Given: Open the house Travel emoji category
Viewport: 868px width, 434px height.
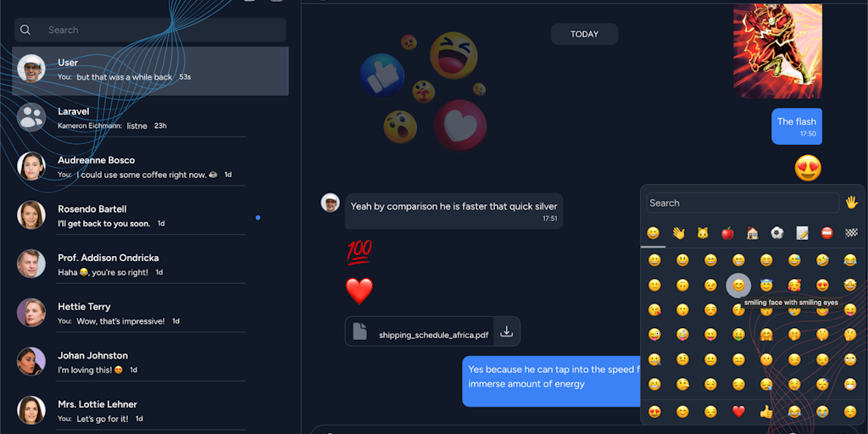Looking at the screenshot, I should tap(753, 233).
